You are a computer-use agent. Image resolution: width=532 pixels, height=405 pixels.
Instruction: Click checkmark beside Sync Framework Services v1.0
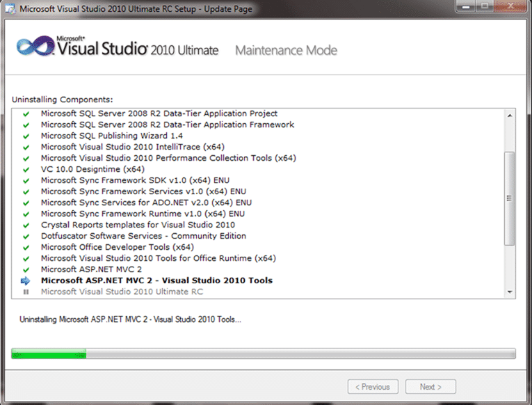point(26,192)
